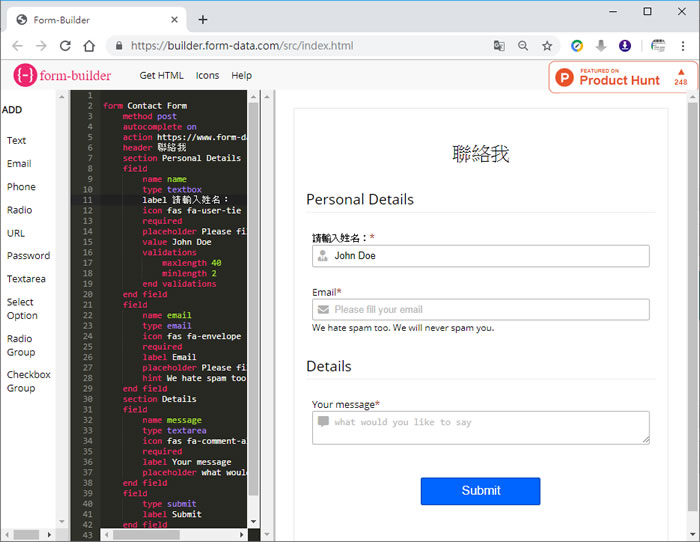This screenshot has height=542, width=700.
Task: Click the code editor vertical scrollbar
Action: click(x=253, y=299)
